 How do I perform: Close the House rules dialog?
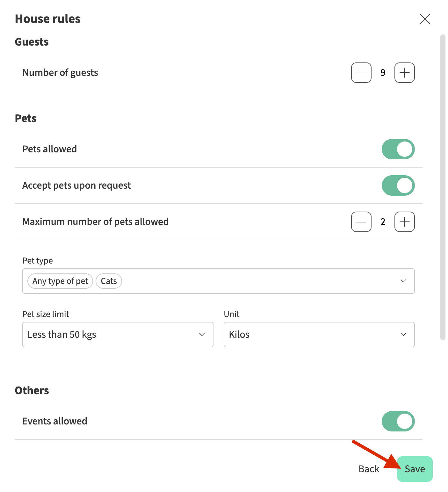click(x=425, y=19)
